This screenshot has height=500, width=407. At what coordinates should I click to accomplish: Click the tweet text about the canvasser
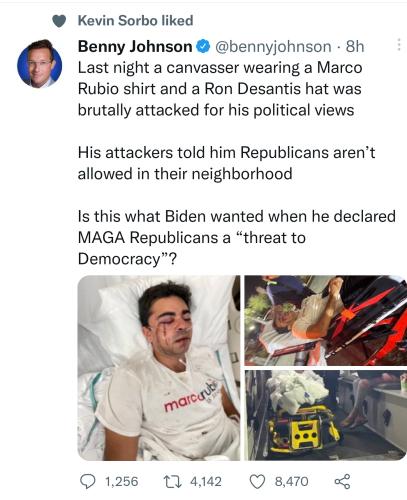[x=220, y=89]
